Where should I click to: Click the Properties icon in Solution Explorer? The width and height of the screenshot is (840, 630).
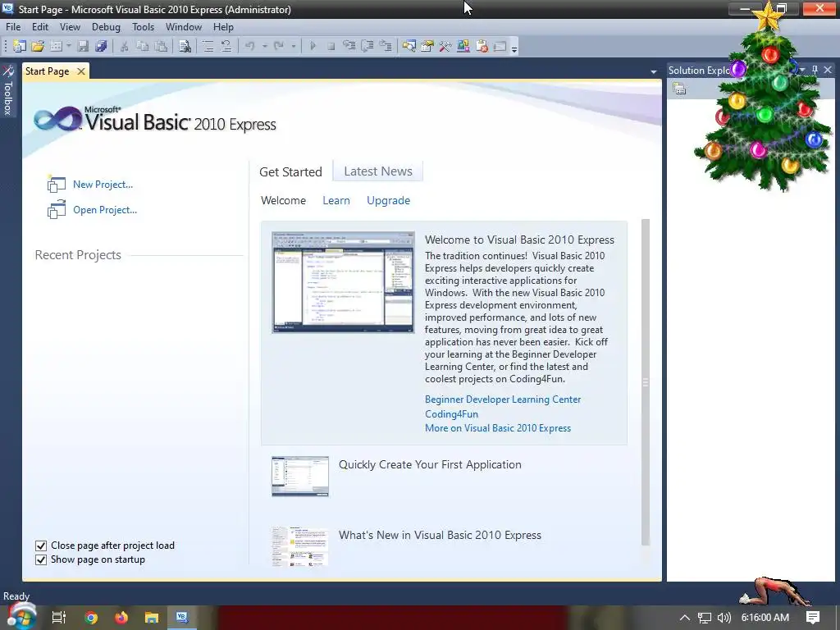click(679, 89)
